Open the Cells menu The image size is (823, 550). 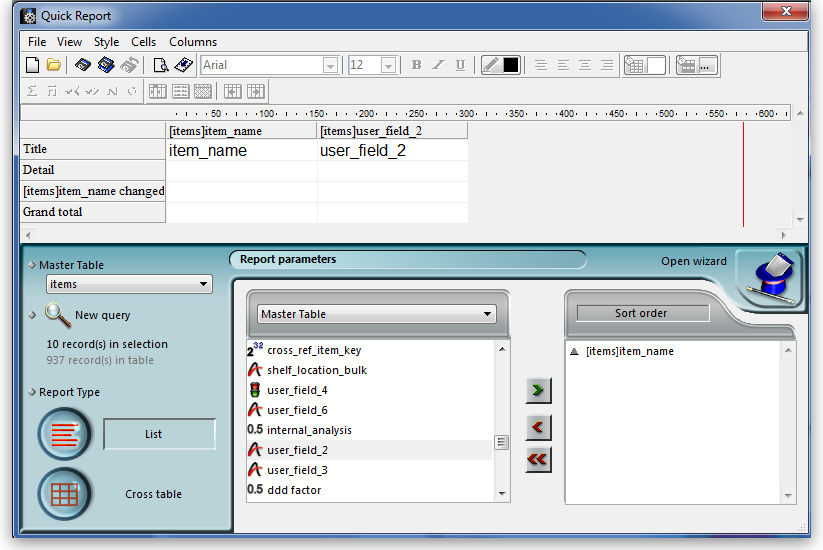143,42
